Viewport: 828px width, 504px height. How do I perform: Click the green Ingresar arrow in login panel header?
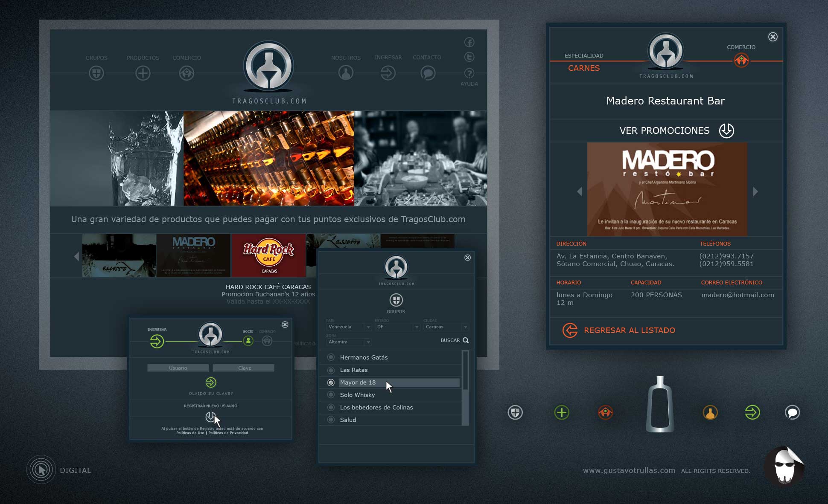(157, 341)
